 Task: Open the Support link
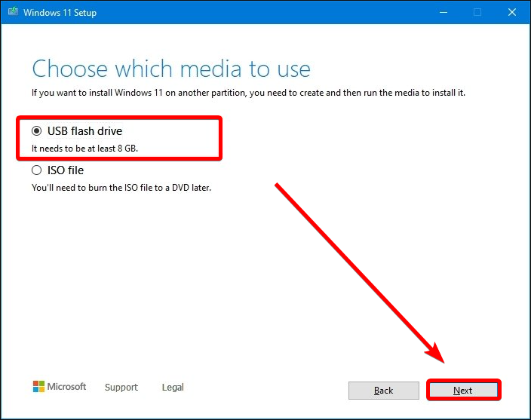[x=121, y=387]
